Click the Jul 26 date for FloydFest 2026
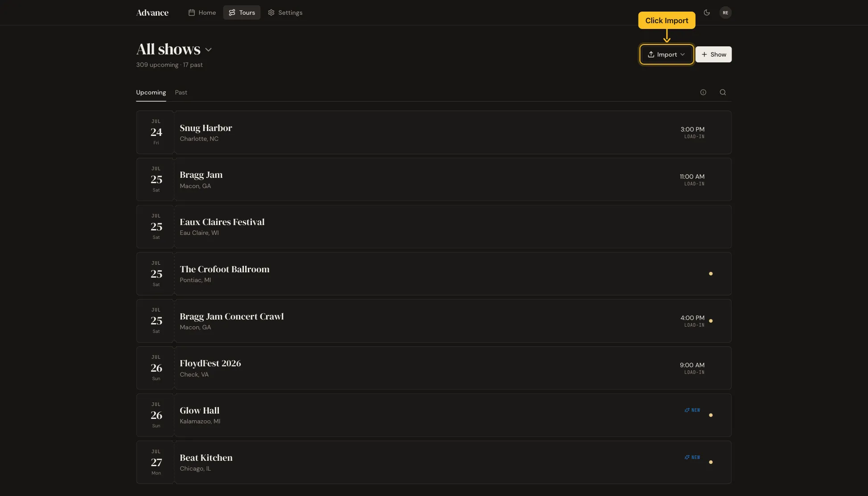 tap(156, 368)
